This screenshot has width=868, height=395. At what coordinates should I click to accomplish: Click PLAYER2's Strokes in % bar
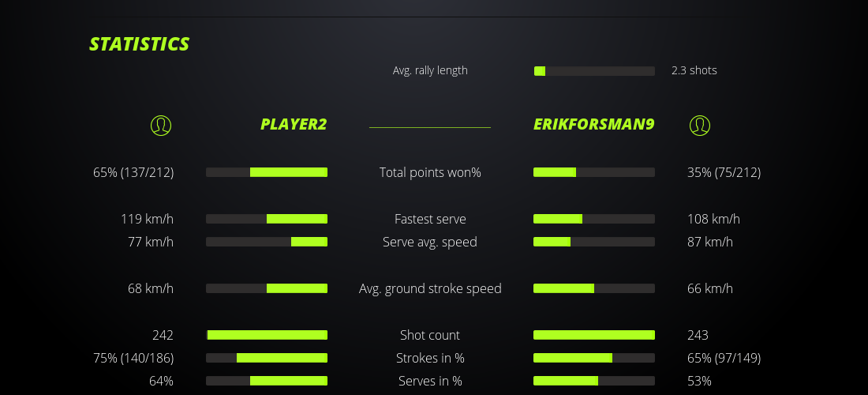pos(267,358)
